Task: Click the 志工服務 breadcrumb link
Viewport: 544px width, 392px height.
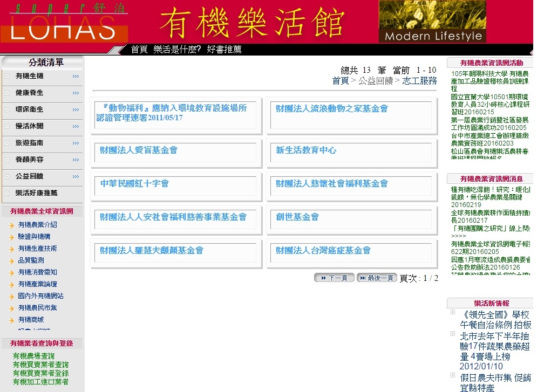Action: coord(419,81)
